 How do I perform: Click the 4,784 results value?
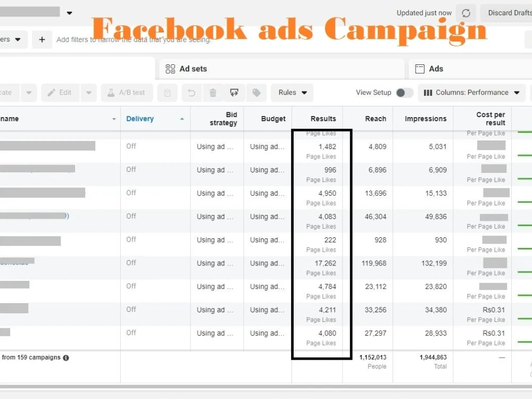[x=327, y=287]
